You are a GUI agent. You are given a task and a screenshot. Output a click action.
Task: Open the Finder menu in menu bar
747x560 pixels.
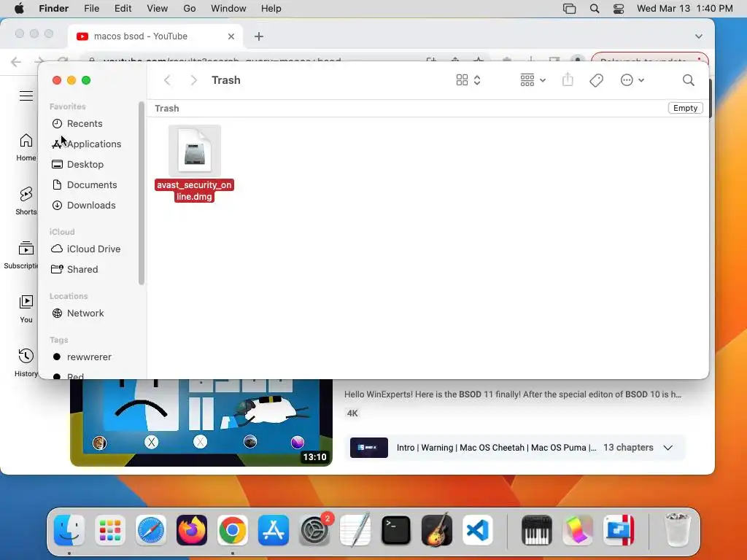(x=53, y=9)
